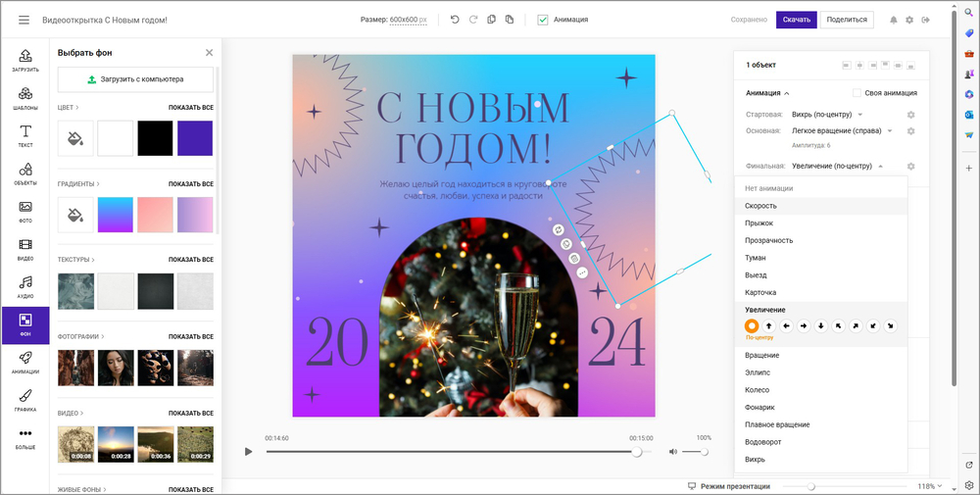Image resolution: width=980 pixels, height=495 pixels.
Task: Open the Объекты section
Action: click(x=25, y=173)
